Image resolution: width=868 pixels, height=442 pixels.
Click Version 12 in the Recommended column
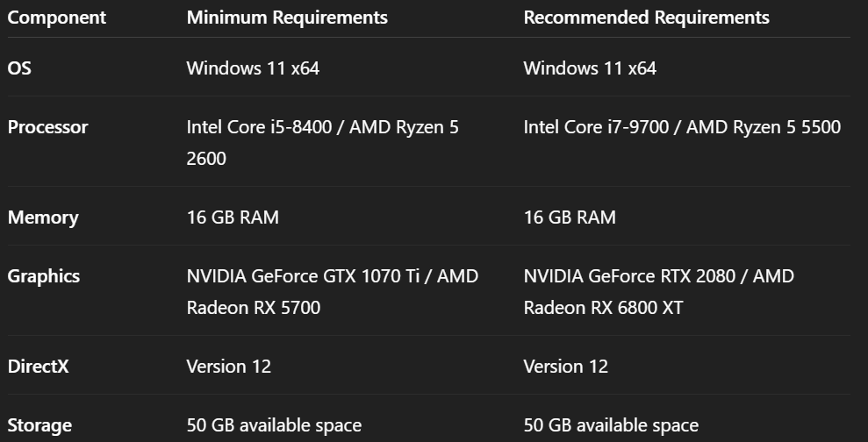566,367
